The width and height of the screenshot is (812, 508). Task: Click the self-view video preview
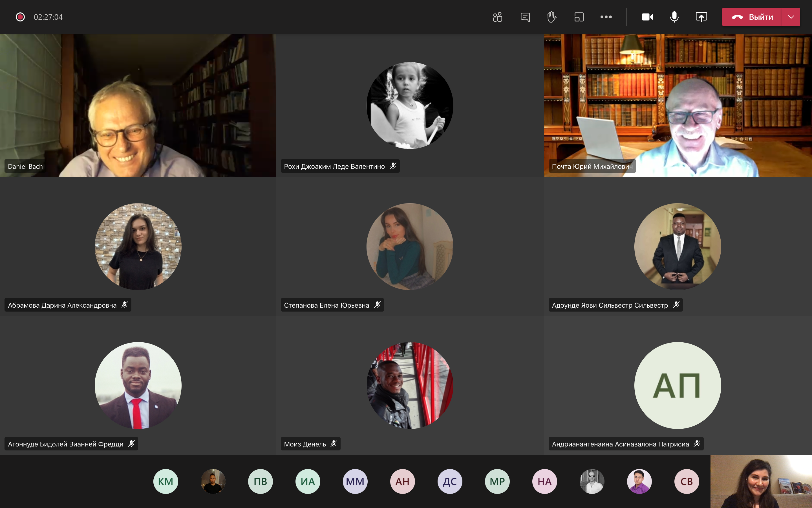pos(761,481)
